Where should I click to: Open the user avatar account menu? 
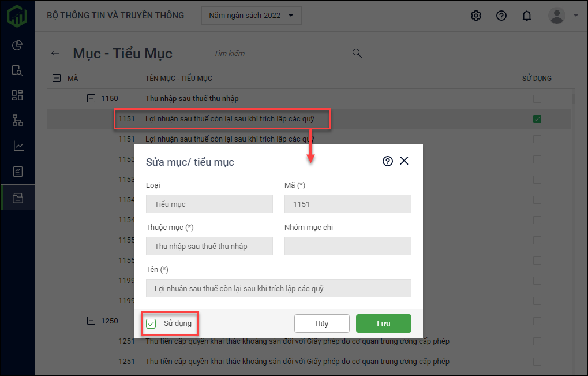[x=557, y=16]
